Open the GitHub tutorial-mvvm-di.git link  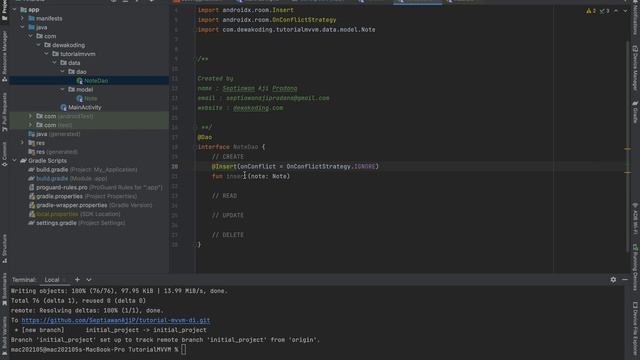(x=116, y=320)
